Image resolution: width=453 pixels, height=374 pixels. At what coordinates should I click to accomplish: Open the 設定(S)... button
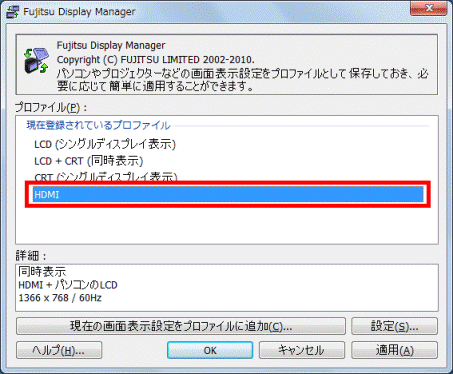[394, 326]
